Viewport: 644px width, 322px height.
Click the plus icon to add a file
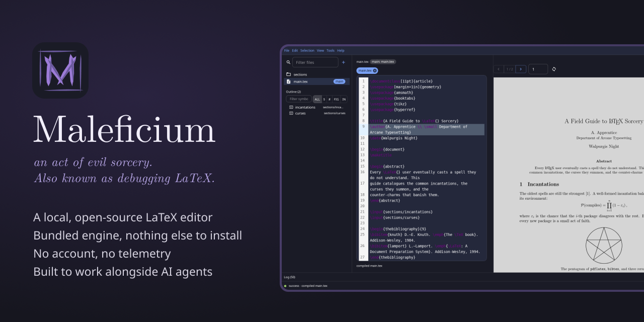click(x=344, y=62)
